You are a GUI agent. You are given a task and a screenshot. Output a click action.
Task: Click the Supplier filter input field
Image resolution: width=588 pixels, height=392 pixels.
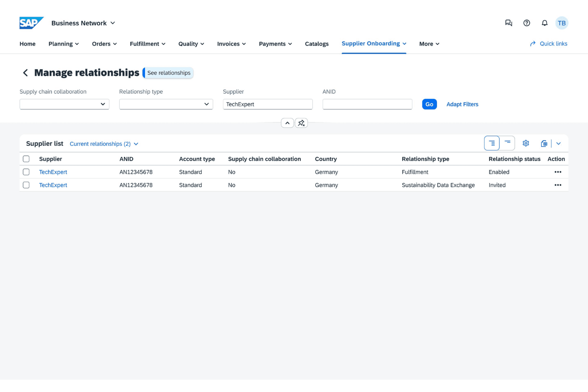pos(268,104)
